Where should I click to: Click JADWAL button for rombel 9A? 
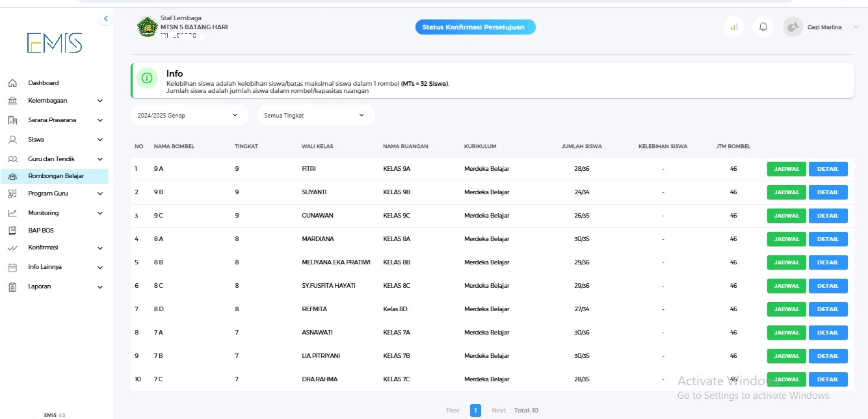click(x=786, y=168)
